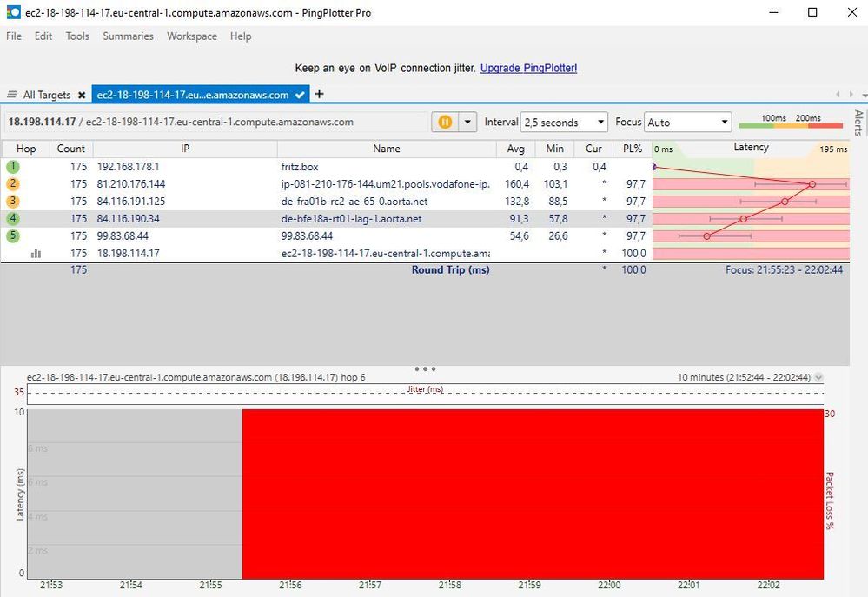Click the bar chart icon on final hop

(36, 253)
